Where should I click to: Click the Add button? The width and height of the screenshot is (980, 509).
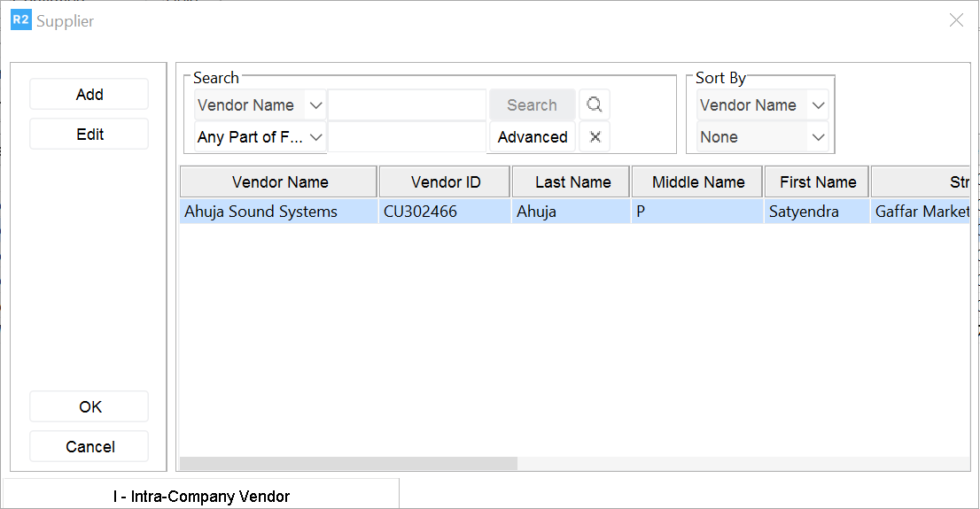point(89,95)
